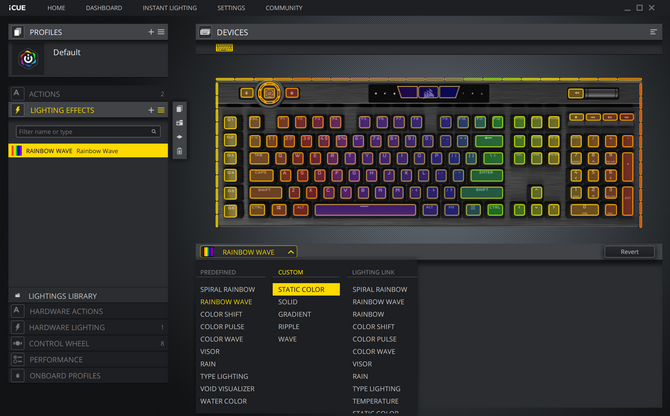Add a new lighting effect with plus
Image resolution: width=670 pixels, height=416 pixels.
pyautogui.click(x=151, y=110)
